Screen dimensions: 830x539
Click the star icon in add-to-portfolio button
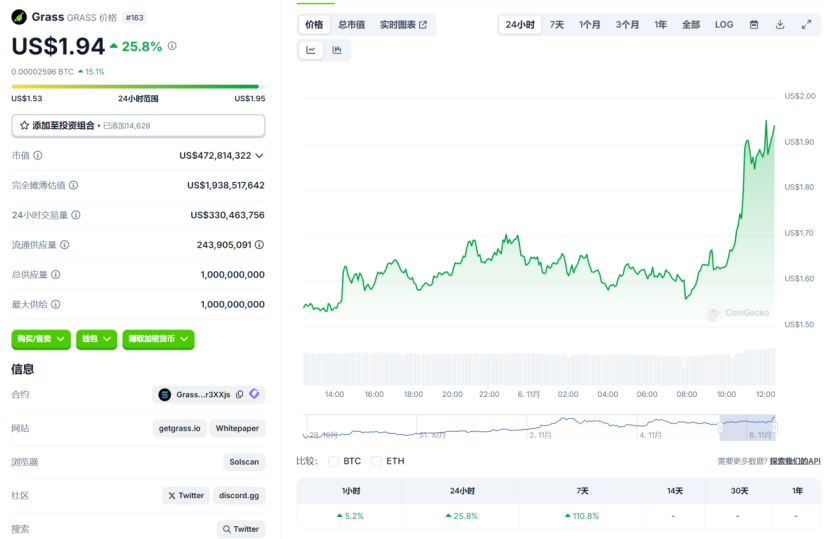point(24,125)
